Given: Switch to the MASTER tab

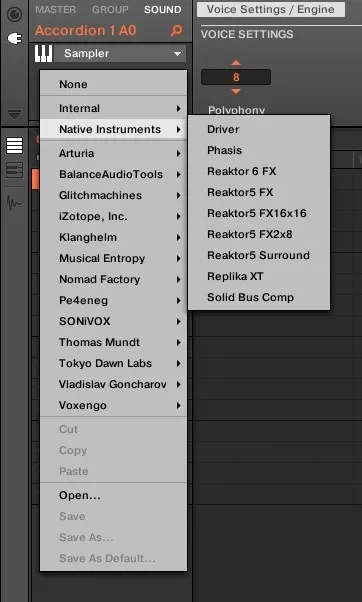Looking at the screenshot, I should pyautogui.click(x=56, y=10).
